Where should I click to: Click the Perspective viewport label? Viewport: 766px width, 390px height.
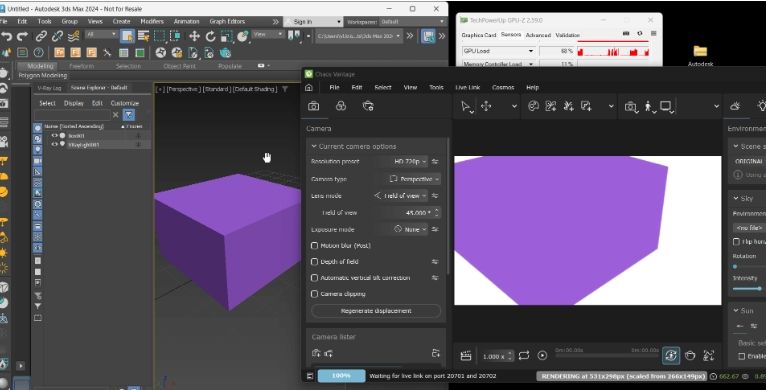[183, 89]
